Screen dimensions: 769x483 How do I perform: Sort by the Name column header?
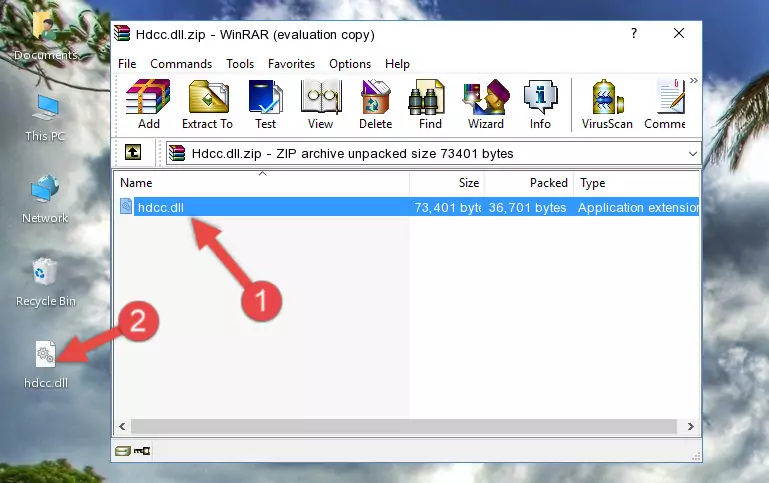click(x=262, y=183)
